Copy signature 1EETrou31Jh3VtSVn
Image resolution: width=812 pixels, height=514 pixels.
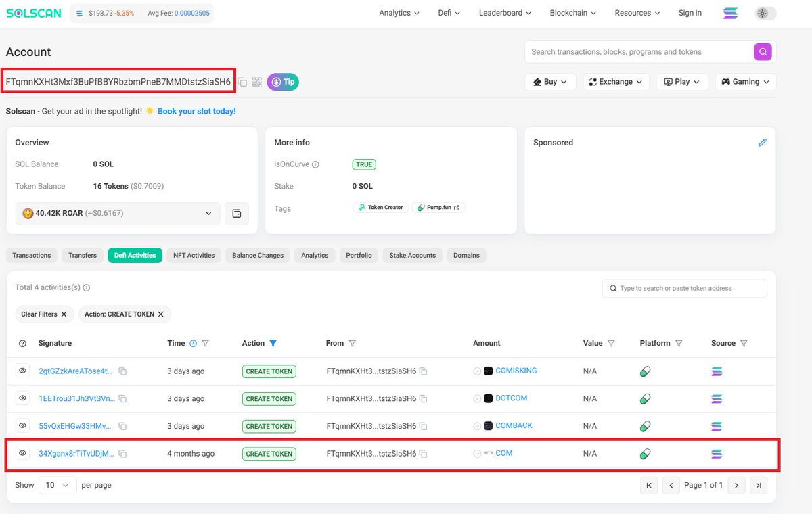[123, 399]
